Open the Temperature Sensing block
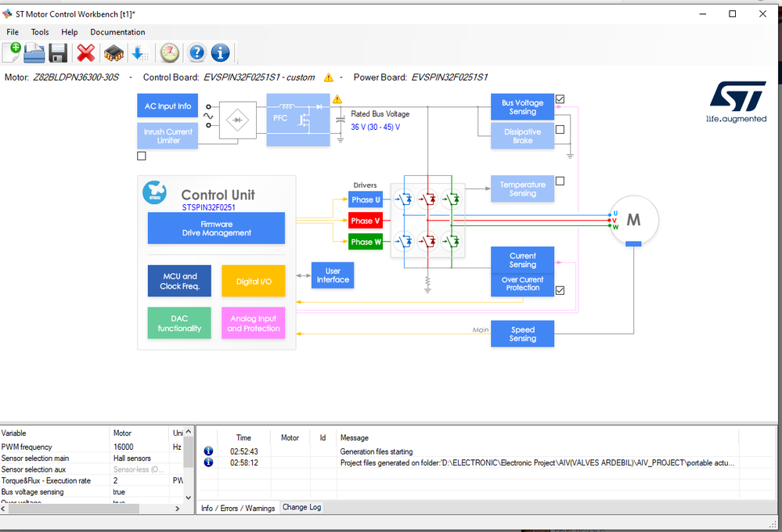Image resolution: width=782 pixels, height=532 pixels. (522, 189)
